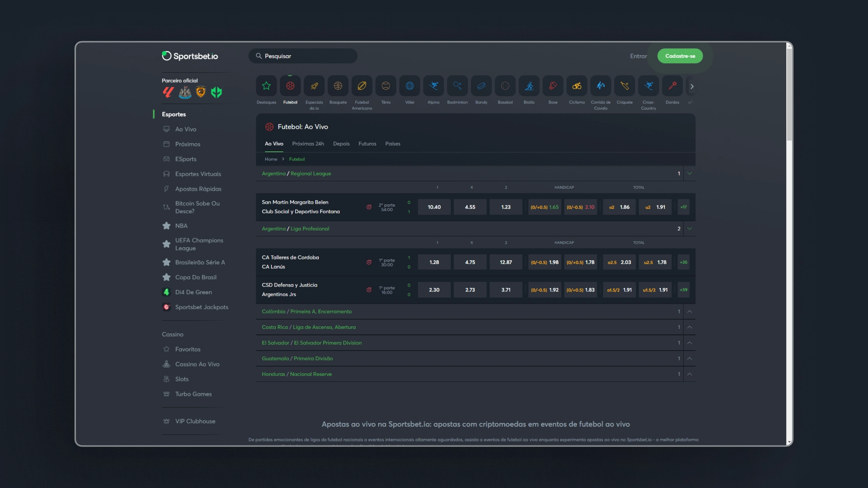Expand Costa Rica Liga de Ascenso
This screenshot has width=868, height=488.
[x=689, y=327]
